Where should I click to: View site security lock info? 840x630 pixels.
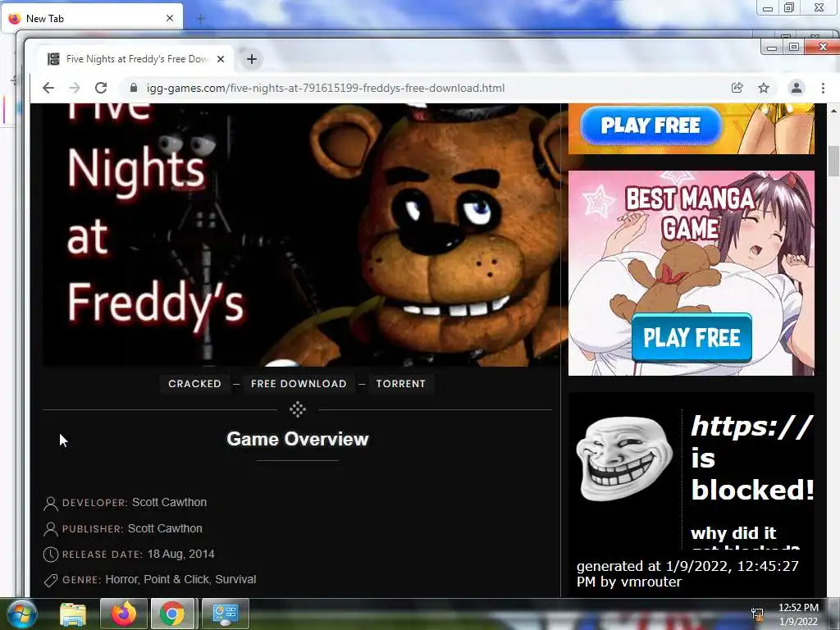click(x=134, y=88)
